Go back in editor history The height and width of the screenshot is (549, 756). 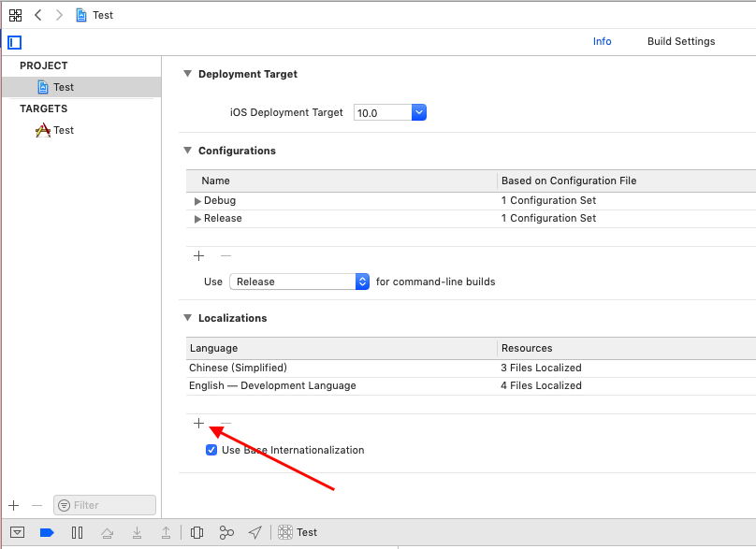tap(38, 15)
